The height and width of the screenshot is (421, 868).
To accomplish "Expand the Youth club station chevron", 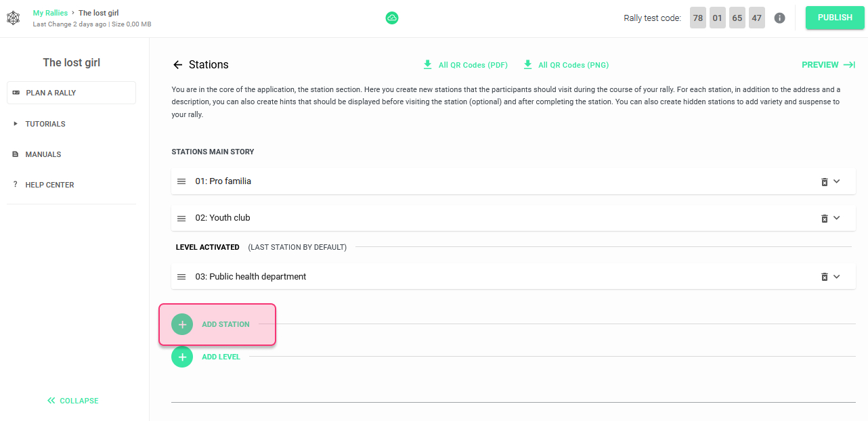I will click(837, 218).
